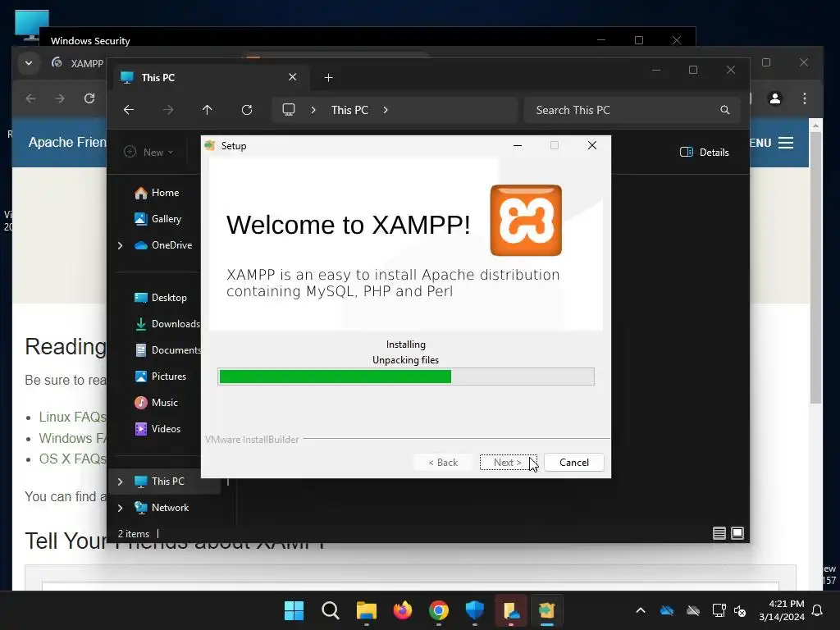Expand the This PC tree node
The image size is (840, 630).
(120, 482)
